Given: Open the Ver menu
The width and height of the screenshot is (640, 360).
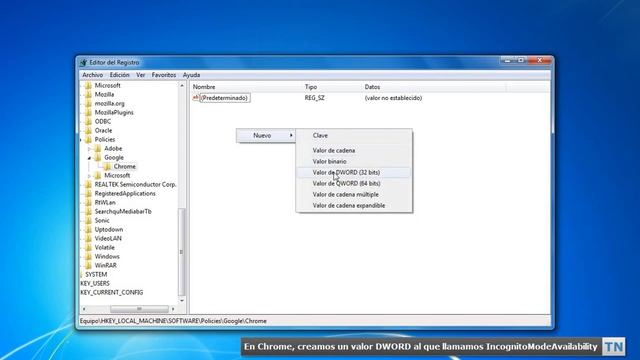Looking at the screenshot, I should coord(141,75).
